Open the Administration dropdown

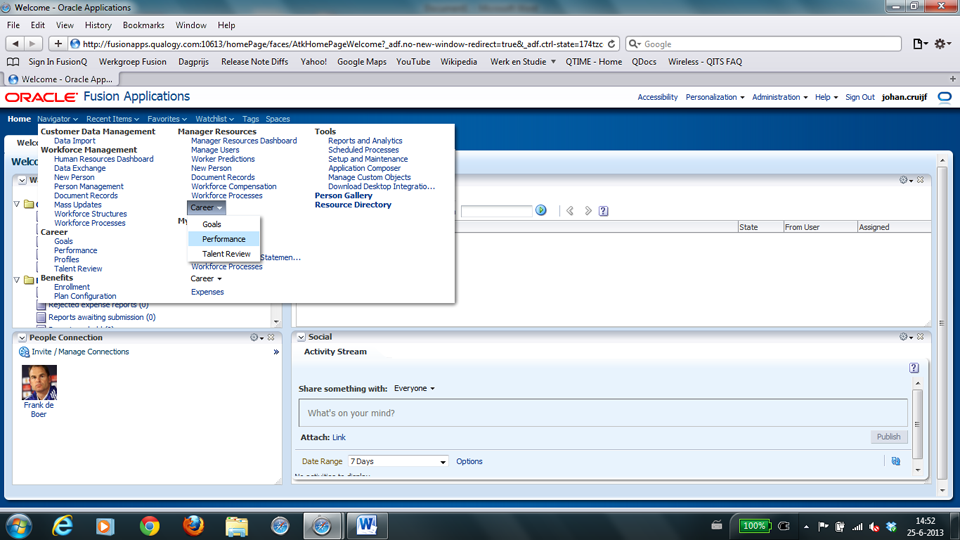click(779, 97)
